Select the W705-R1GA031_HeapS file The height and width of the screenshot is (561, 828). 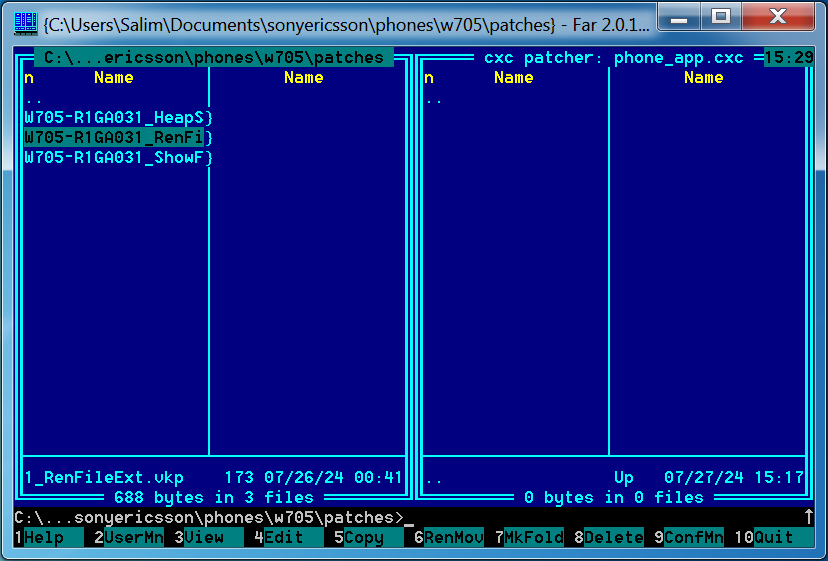click(x=118, y=117)
